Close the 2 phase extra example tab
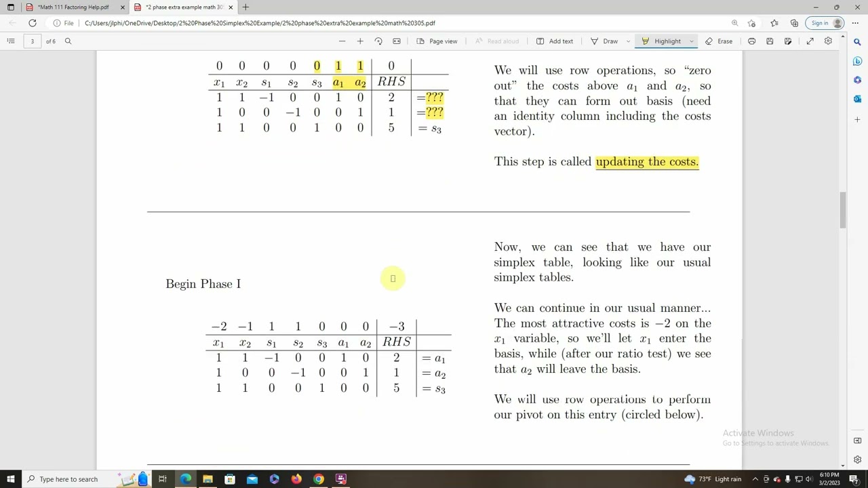Image resolution: width=868 pixels, height=488 pixels. [x=231, y=7]
